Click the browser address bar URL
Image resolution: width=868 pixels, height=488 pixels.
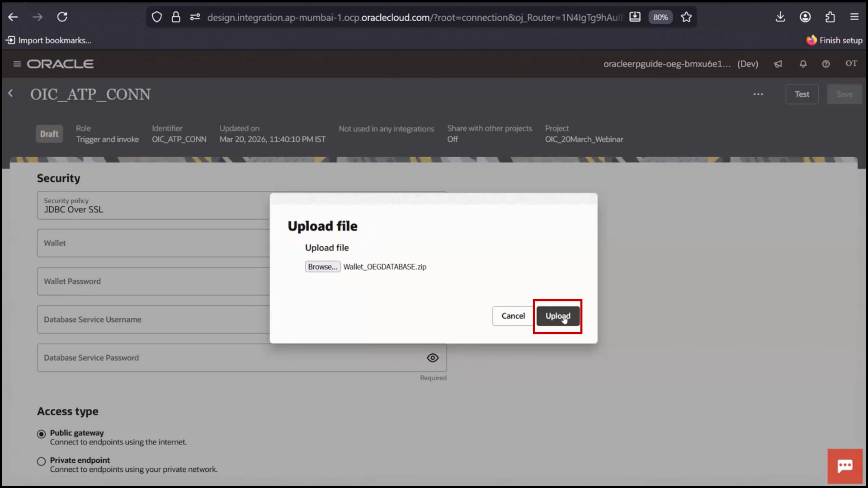coord(415,17)
